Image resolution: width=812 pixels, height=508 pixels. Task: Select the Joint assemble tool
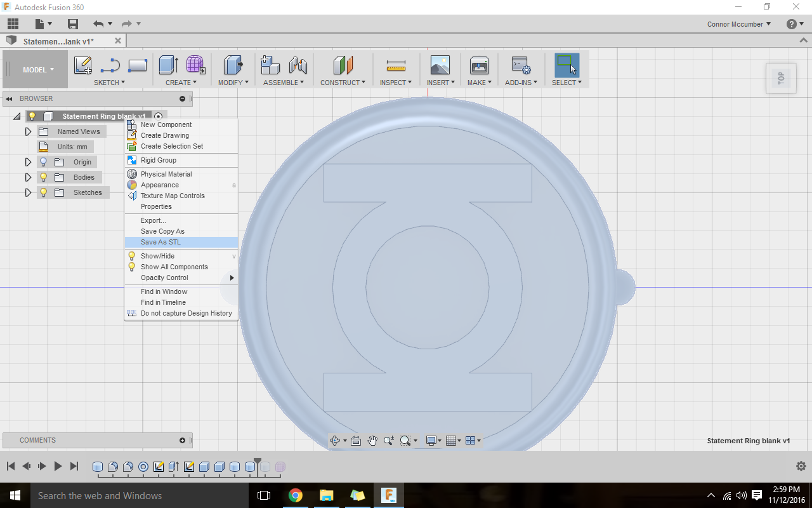point(298,65)
